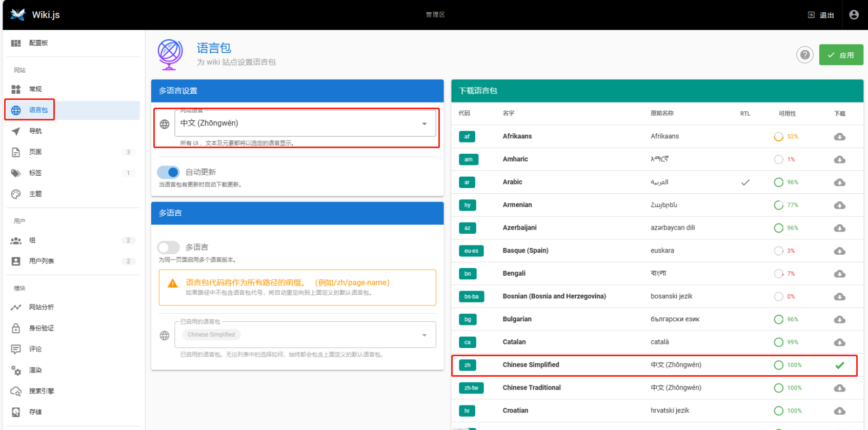Click the 可用性 column header

tap(787, 113)
